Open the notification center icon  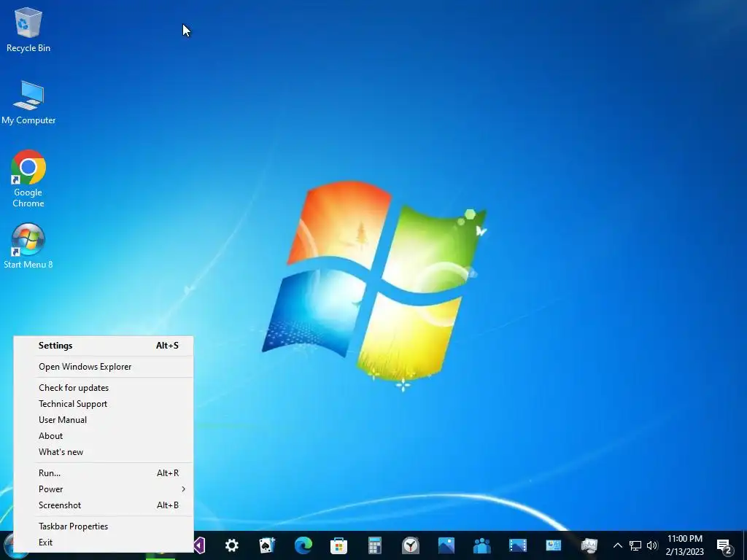[724, 546]
